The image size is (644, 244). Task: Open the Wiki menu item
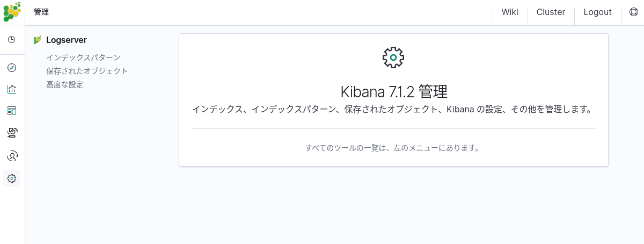[x=510, y=12]
